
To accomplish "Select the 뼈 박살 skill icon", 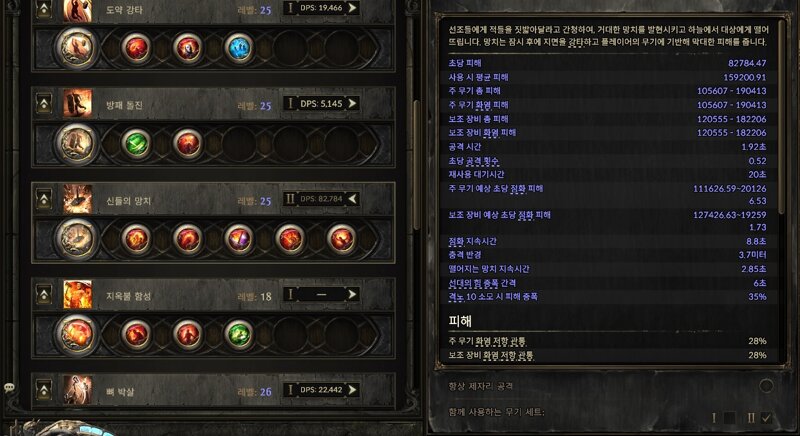I will 78,390.
